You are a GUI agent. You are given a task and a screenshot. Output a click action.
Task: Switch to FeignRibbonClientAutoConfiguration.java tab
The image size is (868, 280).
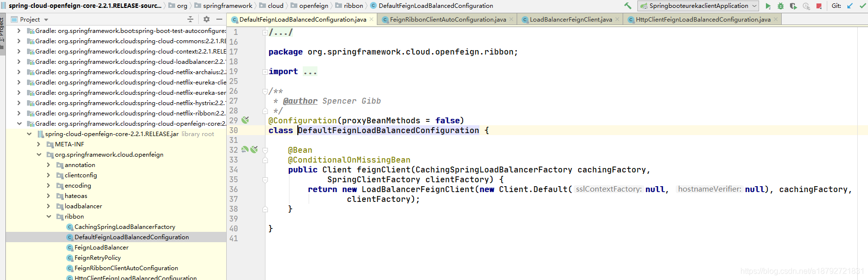[447, 20]
